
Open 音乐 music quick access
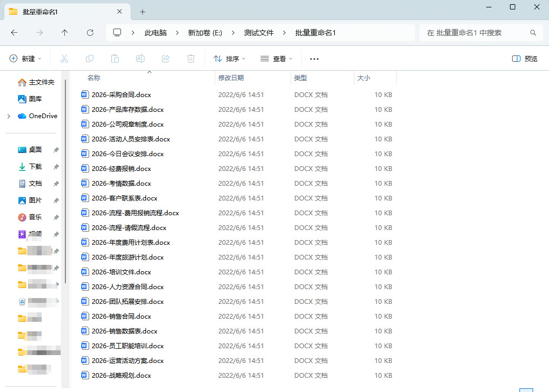[30, 217]
